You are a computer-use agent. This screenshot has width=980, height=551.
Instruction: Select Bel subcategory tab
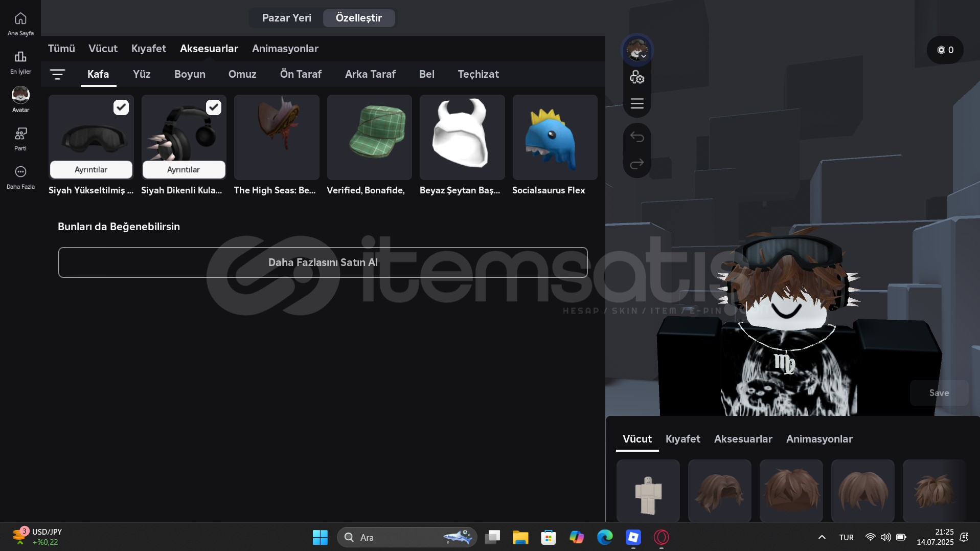pos(426,74)
